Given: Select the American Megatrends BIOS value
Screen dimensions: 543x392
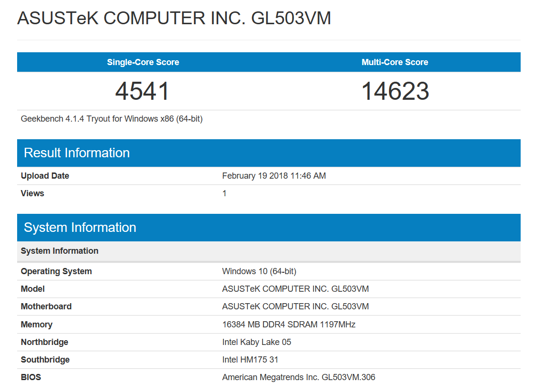Looking at the screenshot, I should pyautogui.click(x=299, y=377).
